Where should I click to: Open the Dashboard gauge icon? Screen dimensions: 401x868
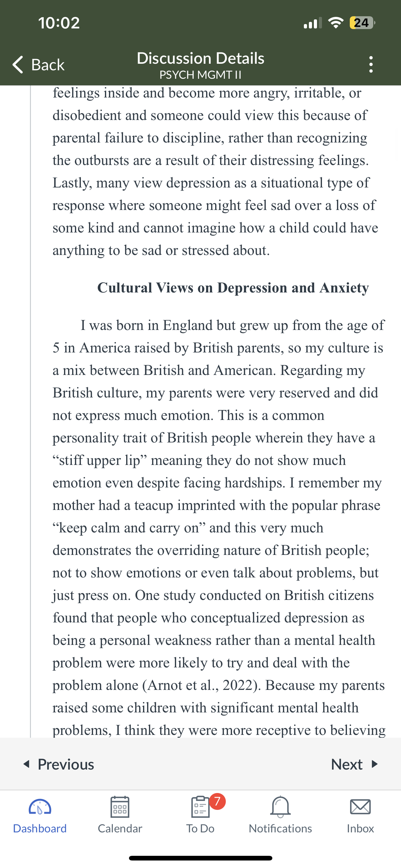point(40,807)
